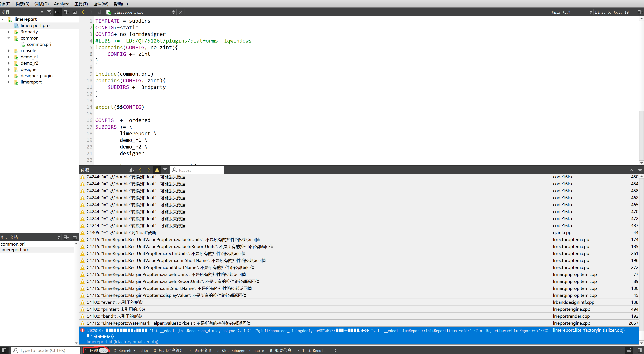Viewport: 644px width, 354px height.
Task: Split the project sidebar panel
Action: pos(66,12)
